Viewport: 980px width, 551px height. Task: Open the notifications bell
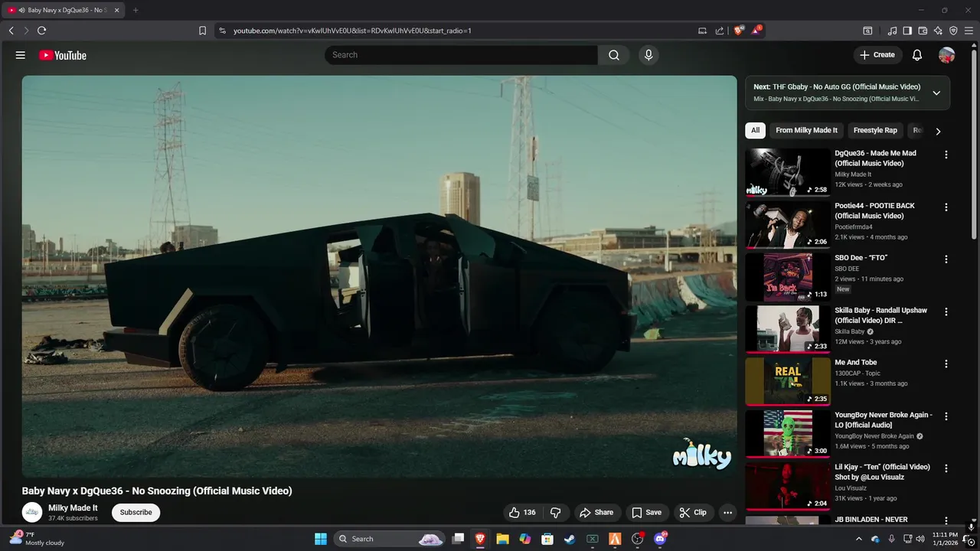click(917, 55)
